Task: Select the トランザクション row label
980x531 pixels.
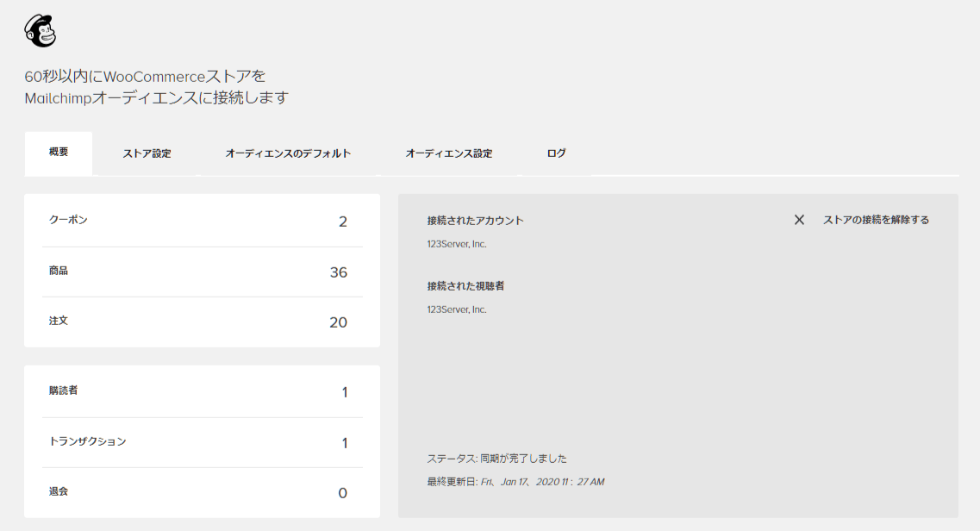Action: pyautogui.click(x=88, y=441)
